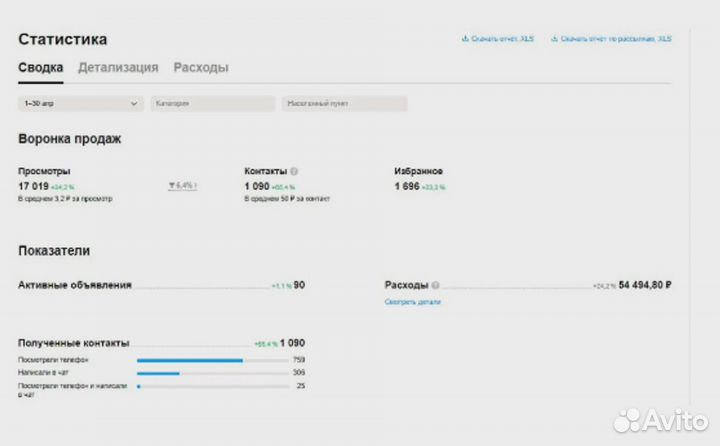The image size is (720, 446).
Task: Select the Просмотры value 17 019
Action: click(33, 186)
